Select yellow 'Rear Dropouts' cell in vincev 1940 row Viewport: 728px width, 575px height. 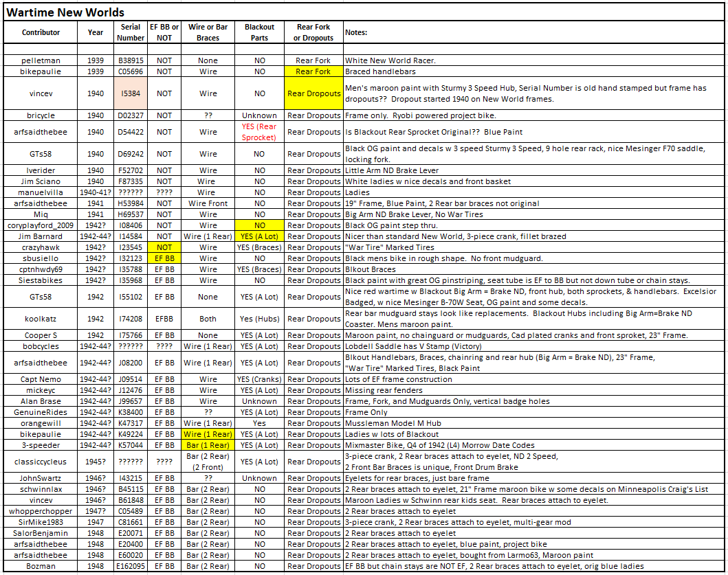[x=313, y=93]
